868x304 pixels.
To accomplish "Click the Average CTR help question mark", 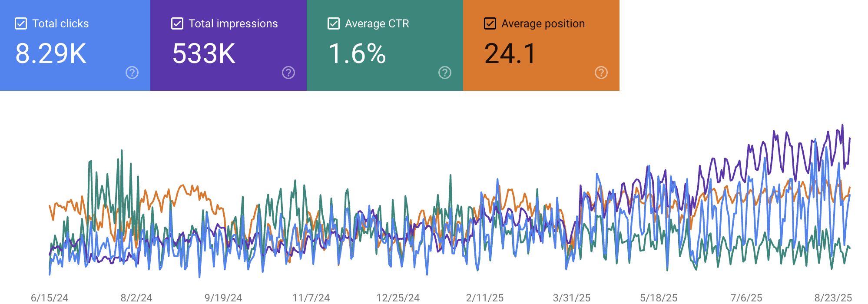I will [x=445, y=73].
